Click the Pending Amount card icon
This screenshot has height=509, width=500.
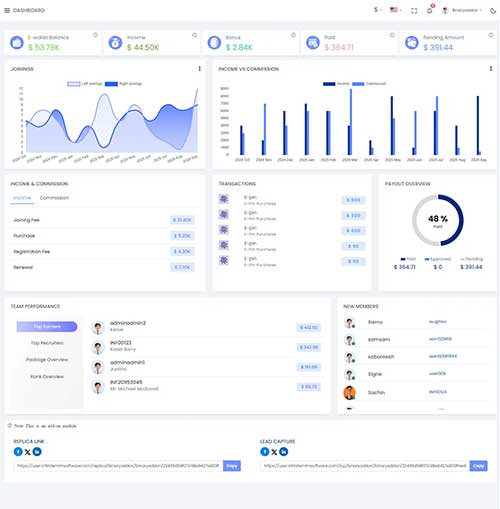(411, 43)
